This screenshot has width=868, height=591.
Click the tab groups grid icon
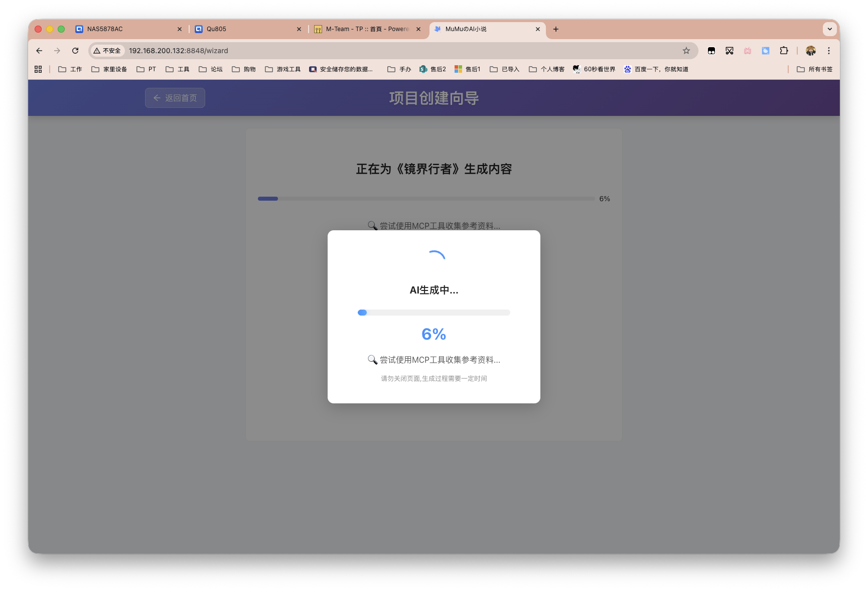38,69
